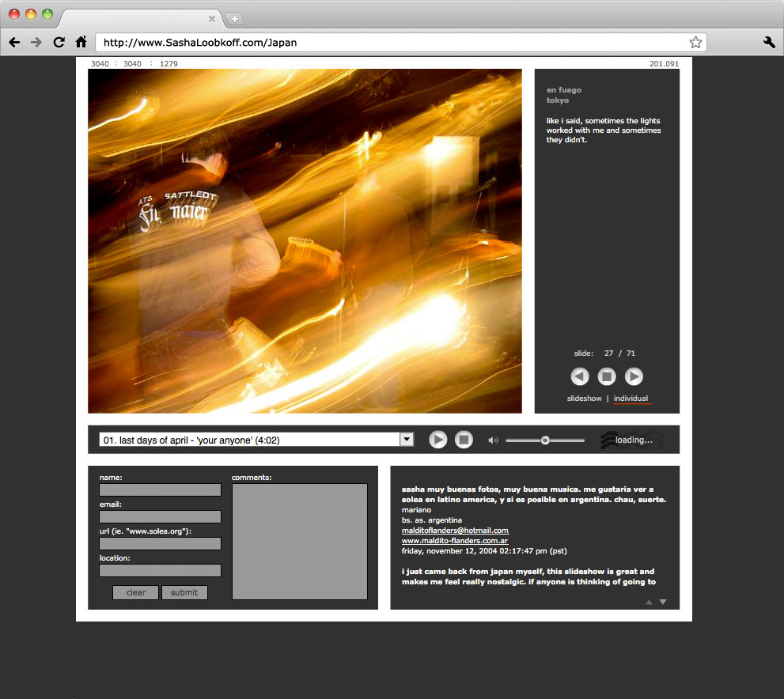Open the browser wrench settings menu
This screenshot has height=699, width=784.
point(768,43)
